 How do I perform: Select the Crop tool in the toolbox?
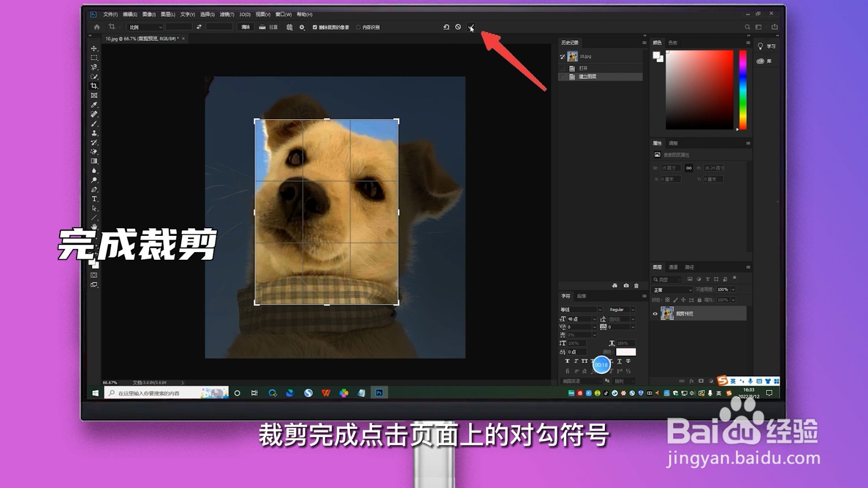click(x=94, y=86)
